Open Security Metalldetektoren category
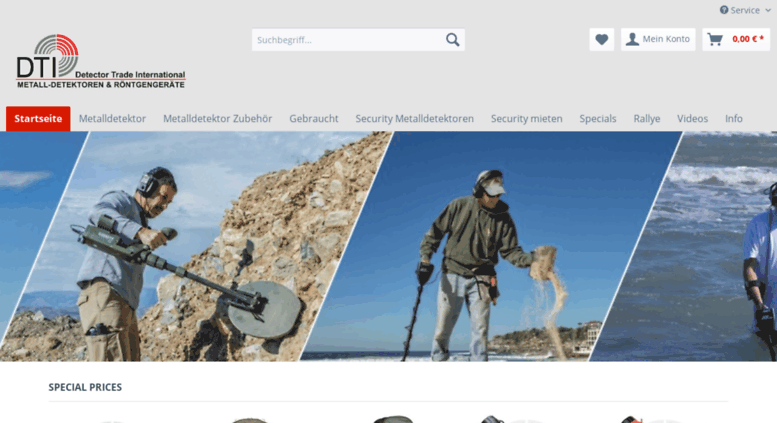The height and width of the screenshot is (423, 777). pyautogui.click(x=414, y=119)
